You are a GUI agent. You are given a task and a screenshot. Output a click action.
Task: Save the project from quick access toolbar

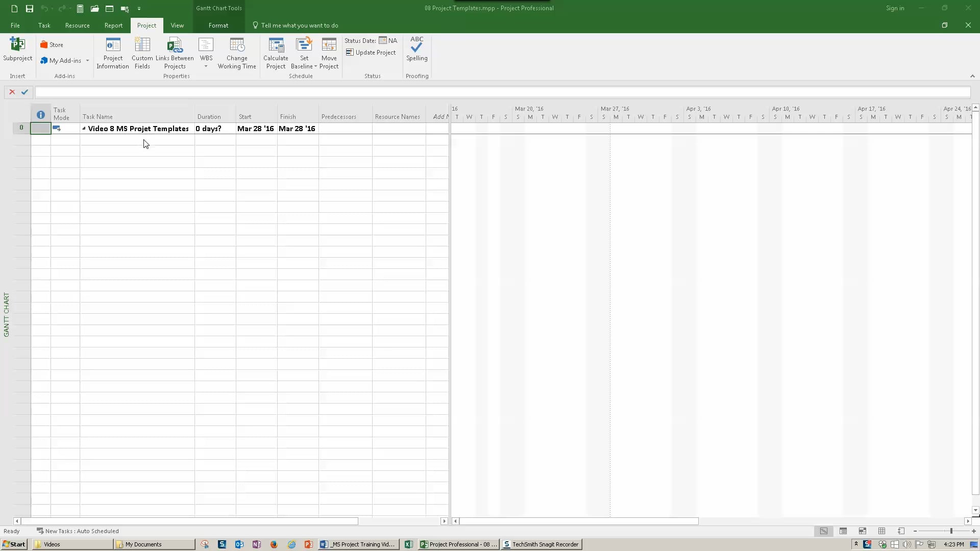30,8
